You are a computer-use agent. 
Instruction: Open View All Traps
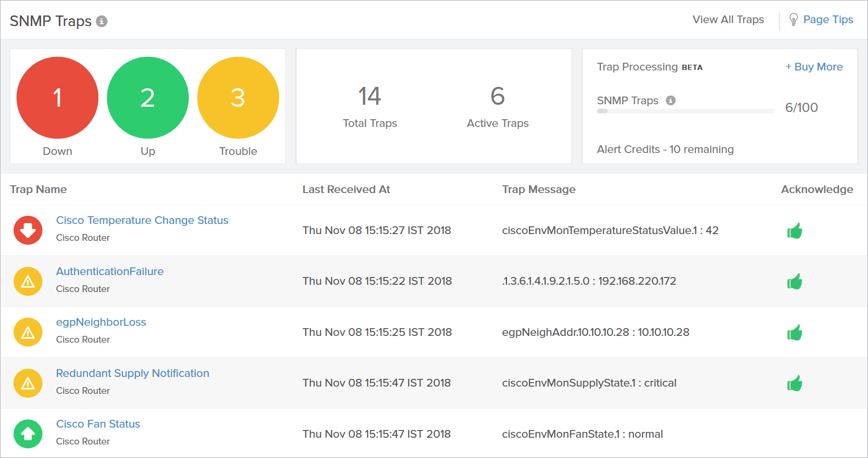pos(728,19)
